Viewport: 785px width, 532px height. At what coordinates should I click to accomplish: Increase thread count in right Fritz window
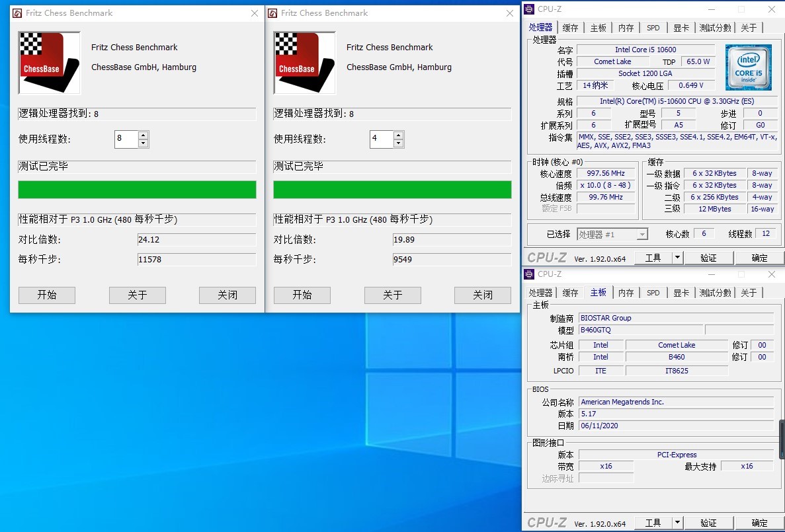(x=399, y=135)
